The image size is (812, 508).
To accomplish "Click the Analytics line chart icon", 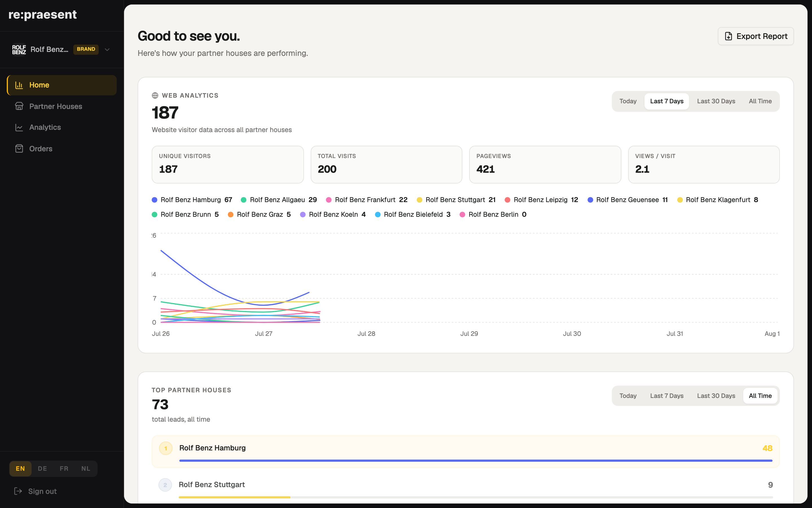I will pos(19,127).
